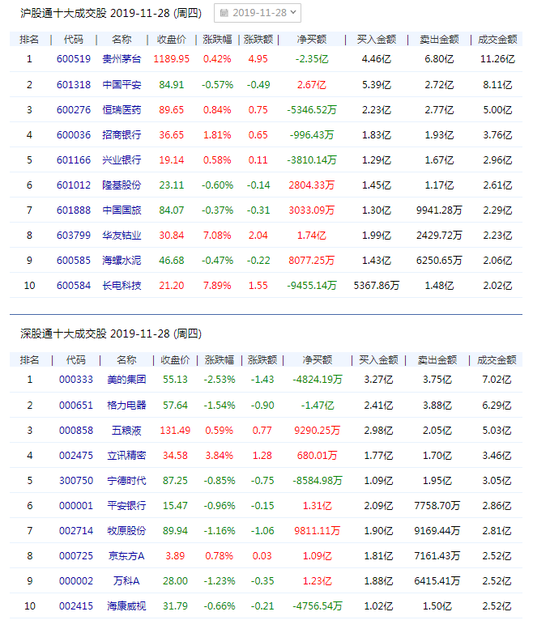
Task: Open stock code 600584 link
Action: (73, 285)
